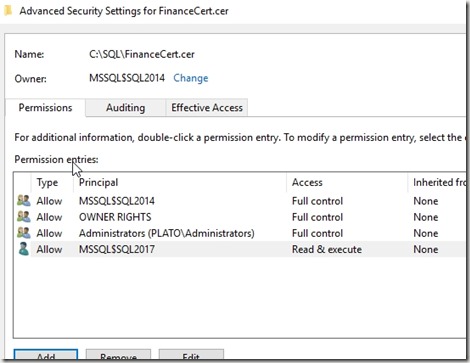Select the MSSQL$SQL2014 principal row
Image resolution: width=470 pixels, height=363 pixels.
pyautogui.click(x=239, y=201)
